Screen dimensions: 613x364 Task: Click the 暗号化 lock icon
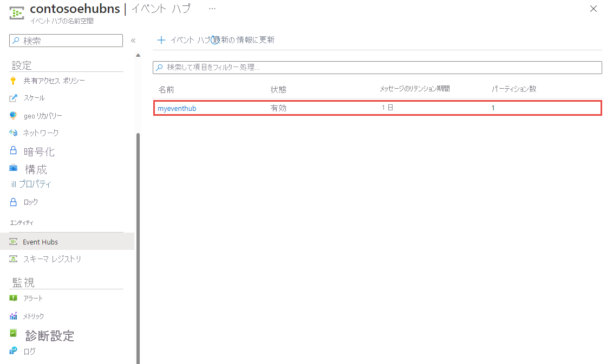click(x=14, y=150)
